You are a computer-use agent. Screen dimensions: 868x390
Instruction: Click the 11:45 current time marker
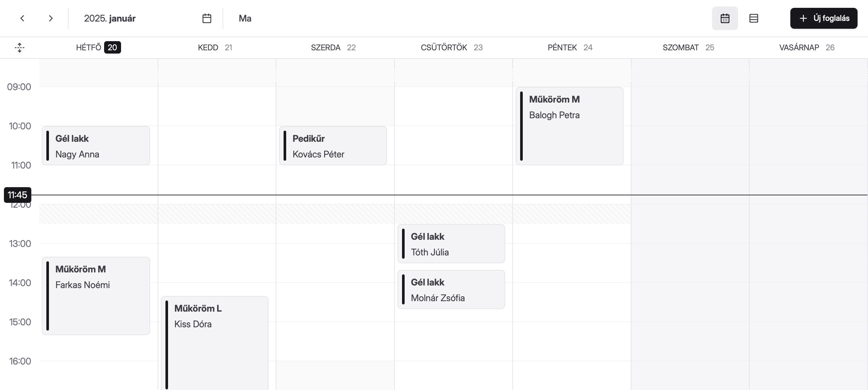pyautogui.click(x=18, y=195)
